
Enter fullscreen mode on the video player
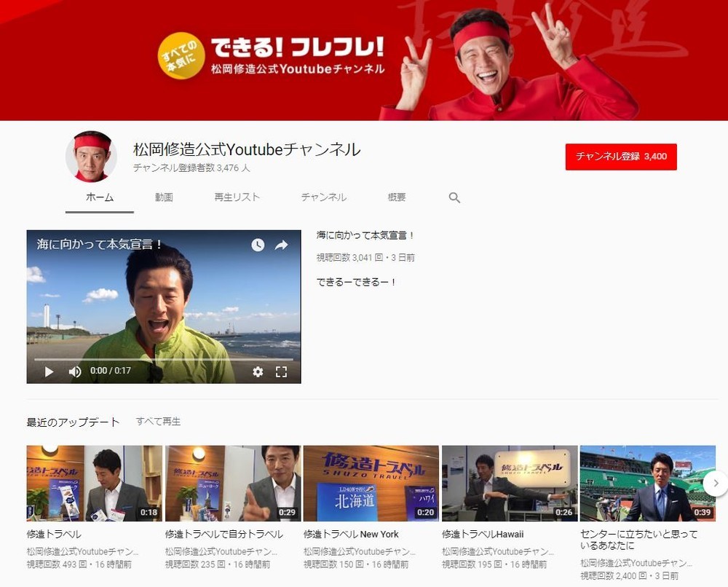click(x=282, y=371)
